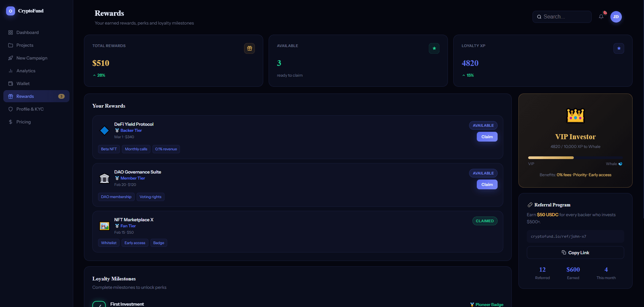Toggle the Beta NFT perk tag

108,149
